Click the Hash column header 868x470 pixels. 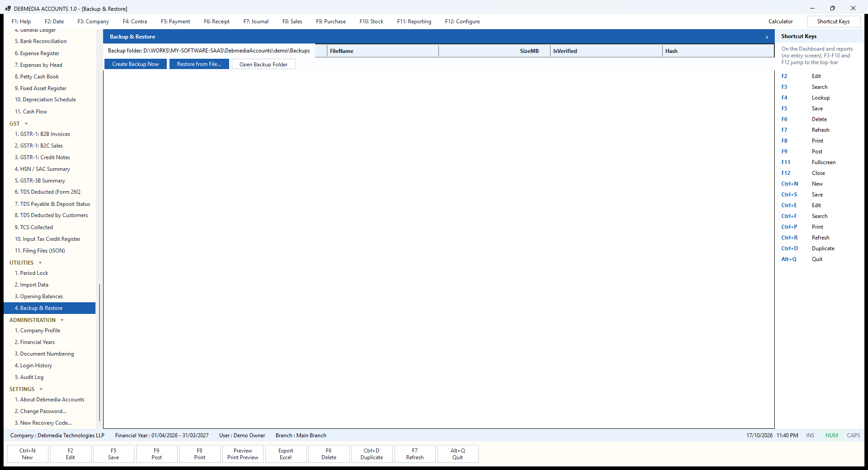[x=718, y=51]
